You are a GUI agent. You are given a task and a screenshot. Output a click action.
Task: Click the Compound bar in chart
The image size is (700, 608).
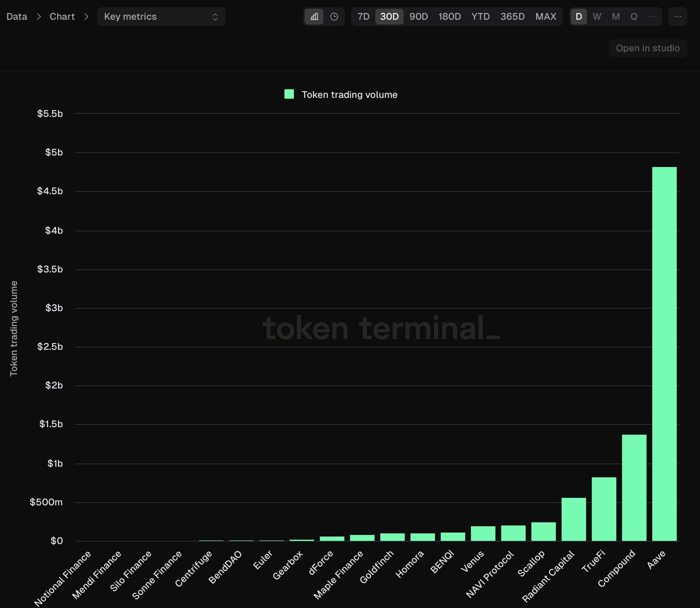[634, 488]
